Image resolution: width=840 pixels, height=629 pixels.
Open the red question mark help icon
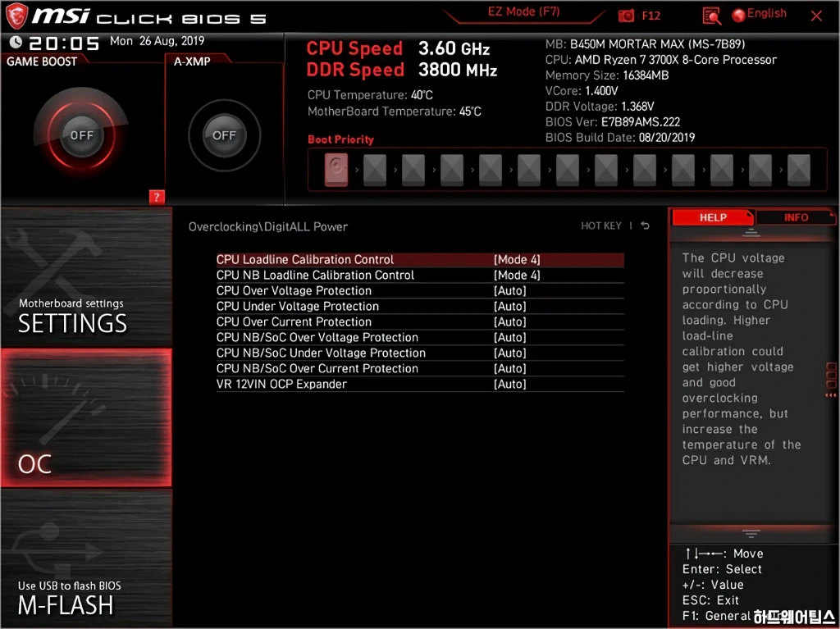pos(157,197)
